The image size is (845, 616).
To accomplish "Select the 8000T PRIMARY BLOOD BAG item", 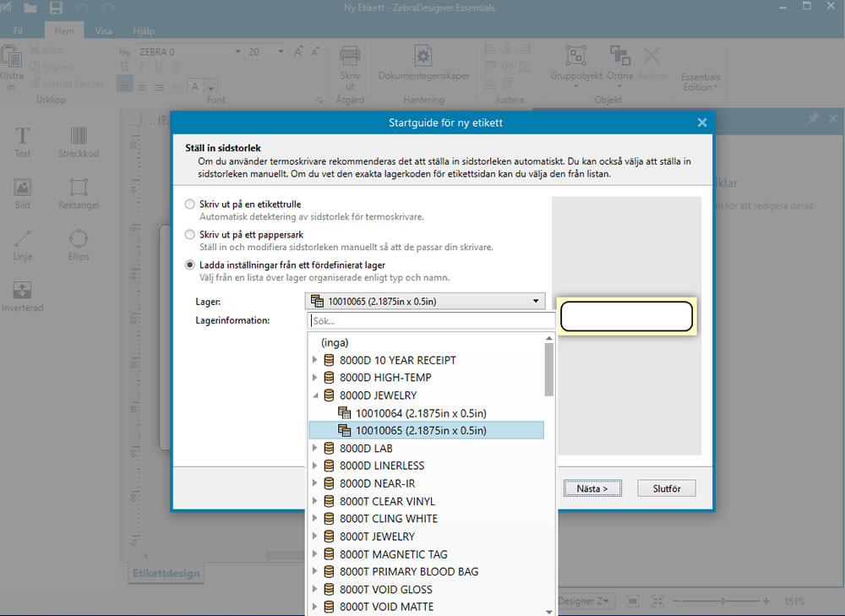I will 408,571.
